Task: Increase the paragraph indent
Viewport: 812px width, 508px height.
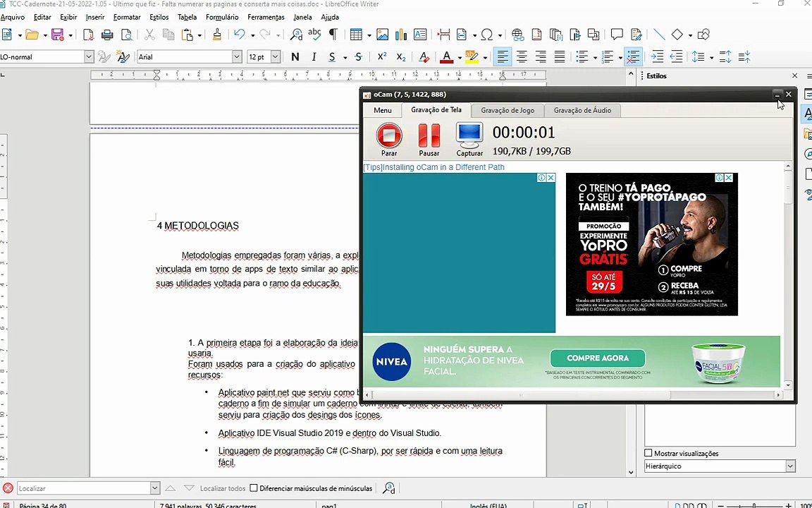Action: click(657, 57)
